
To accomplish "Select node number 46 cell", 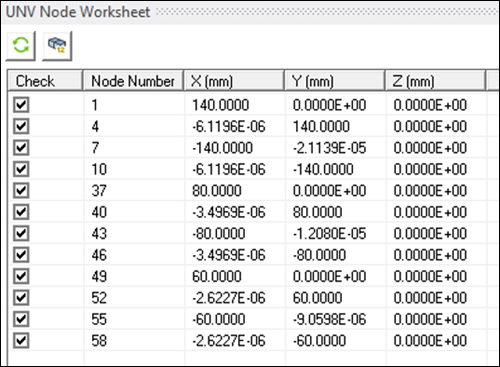I will click(x=134, y=255).
